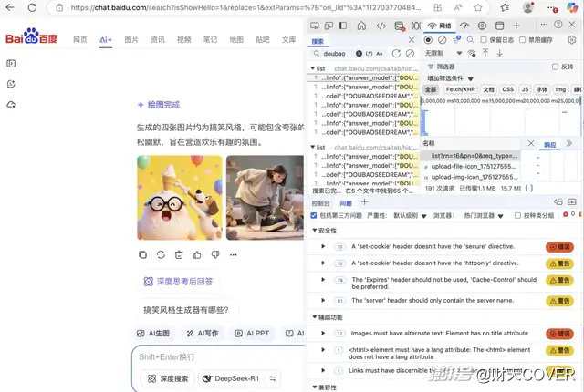Image resolution: width=584 pixels, height=392 pixels.
Task: Click the clear network log icon
Action: coord(443,40)
